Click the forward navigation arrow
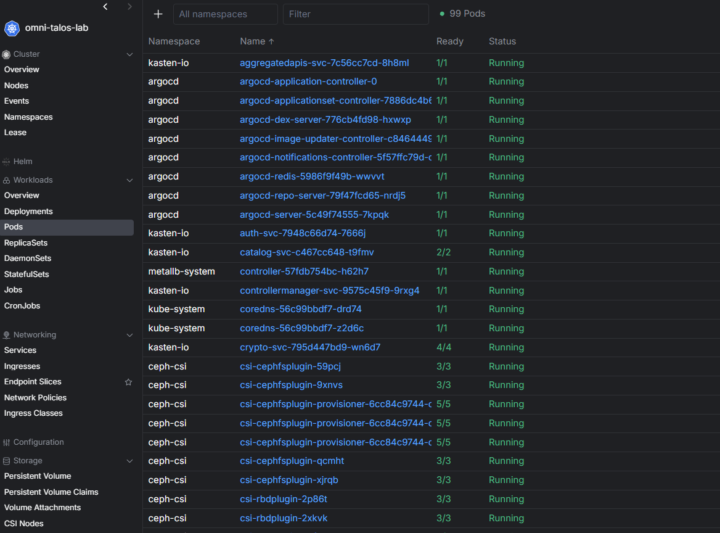 click(x=129, y=6)
